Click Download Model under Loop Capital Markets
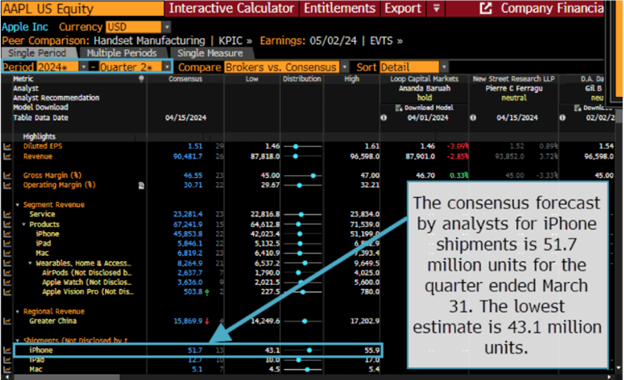The image size is (624, 380). [424, 108]
